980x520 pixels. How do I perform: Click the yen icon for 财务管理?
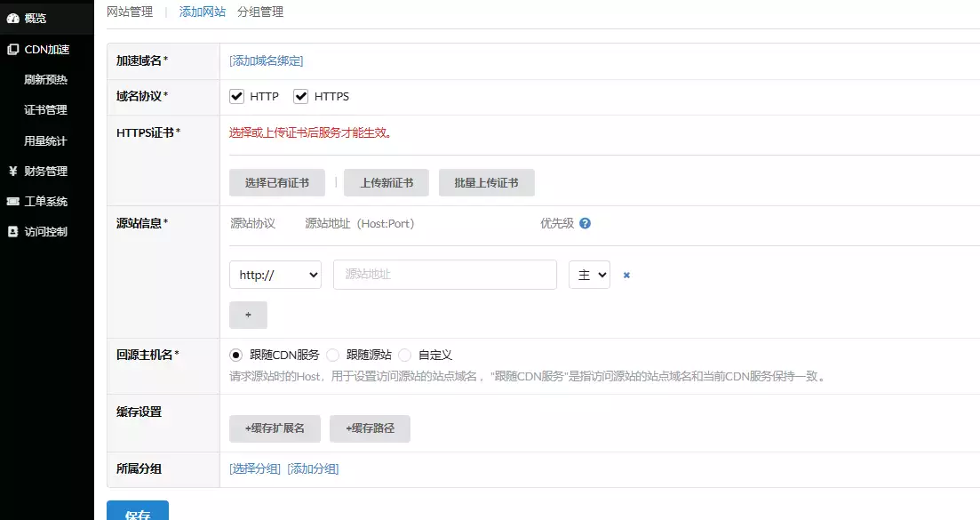point(12,172)
